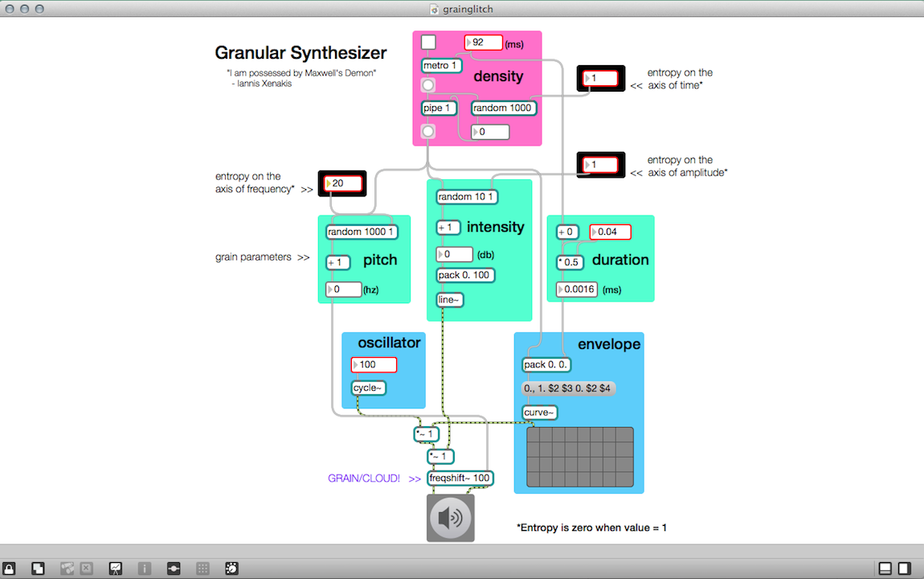Click the overlapping squares icon in the bottom toolbar
This screenshot has width=924, height=579.
click(x=38, y=569)
